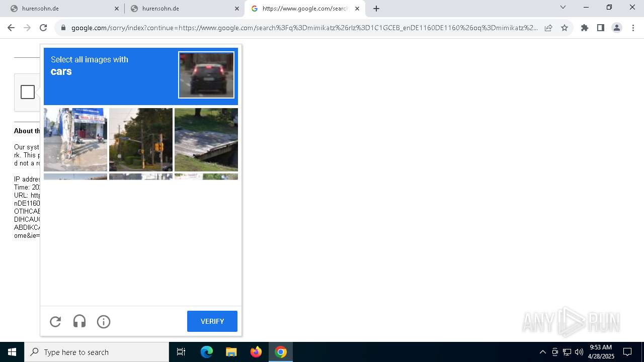Check the I'm not a robot checkbox
The height and width of the screenshot is (362, 644).
click(x=28, y=92)
